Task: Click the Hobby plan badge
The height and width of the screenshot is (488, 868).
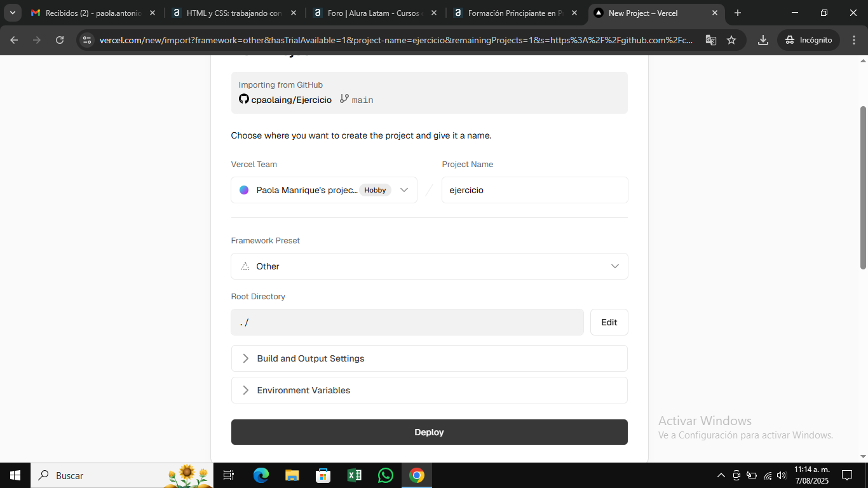Action: point(375,190)
